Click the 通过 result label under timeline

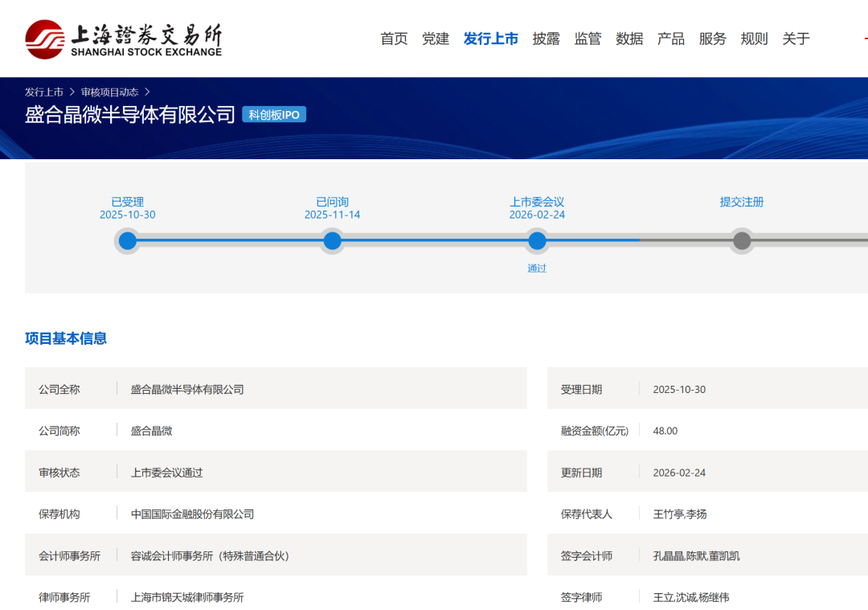(537, 268)
